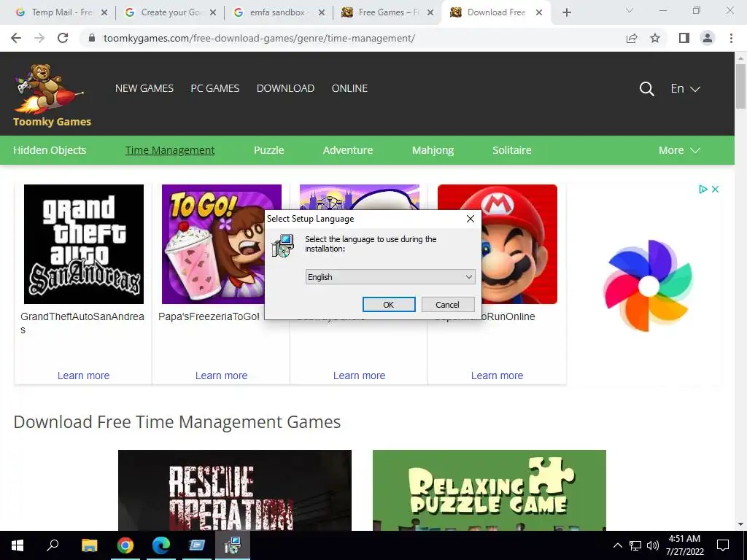Select Solitaire genre
This screenshot has height=560, width=747.
pyautogui.click(x=511, y=150)
